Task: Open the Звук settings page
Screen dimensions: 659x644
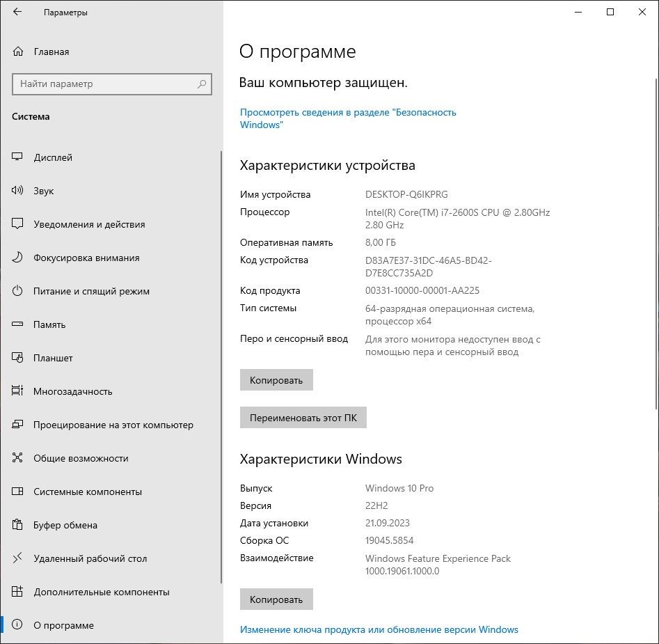Action: [x=111, y=191]
